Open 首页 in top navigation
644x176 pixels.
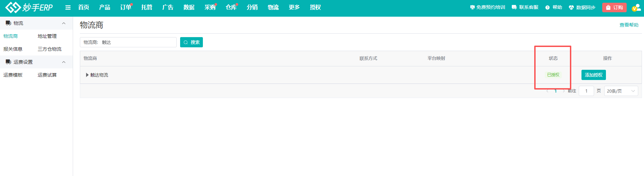pyautogui.click(x=84, y=7)
